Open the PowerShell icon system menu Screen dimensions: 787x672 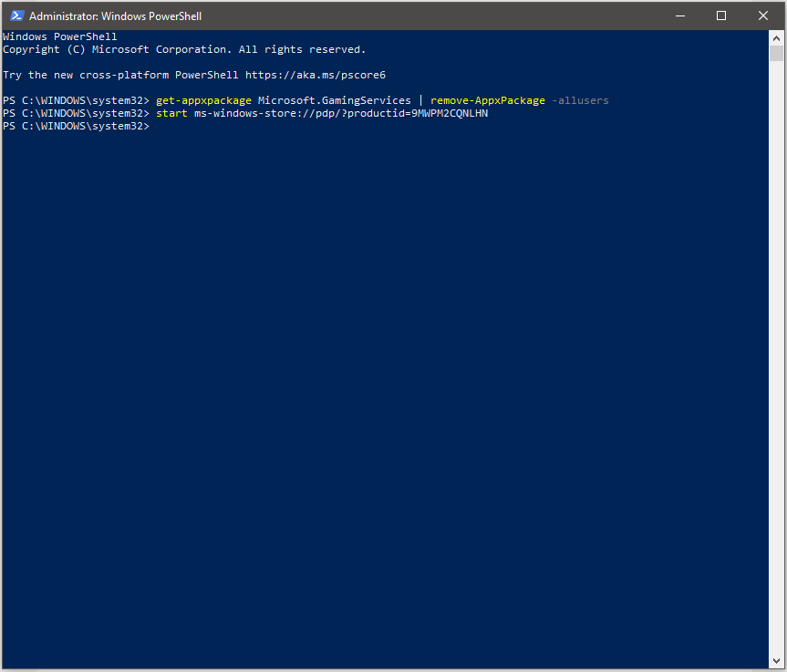[16, 16]
